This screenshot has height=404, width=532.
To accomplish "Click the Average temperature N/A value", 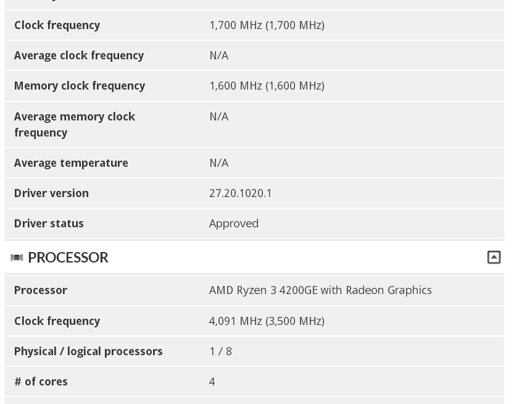I will point(219,162).
